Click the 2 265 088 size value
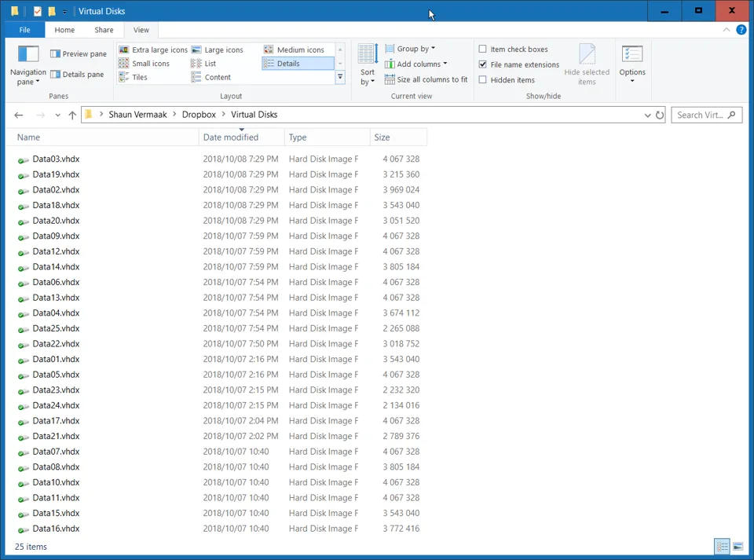 click(401, 328)
